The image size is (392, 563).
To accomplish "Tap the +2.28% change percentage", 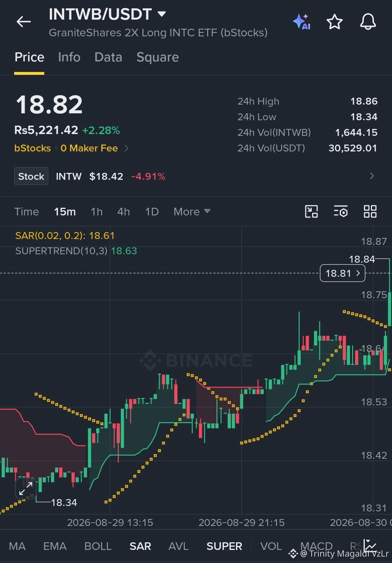I will [101, 130].
